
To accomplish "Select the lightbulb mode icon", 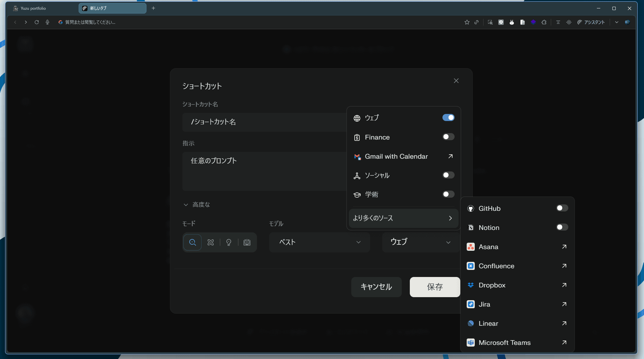I will tap(229, 242).
